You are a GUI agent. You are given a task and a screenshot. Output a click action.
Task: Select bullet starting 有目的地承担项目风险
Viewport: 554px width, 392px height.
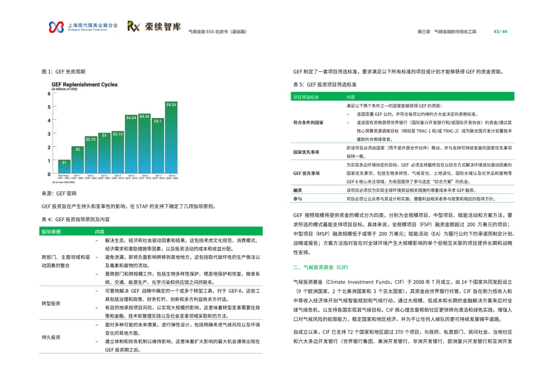[x=182, y=312]
